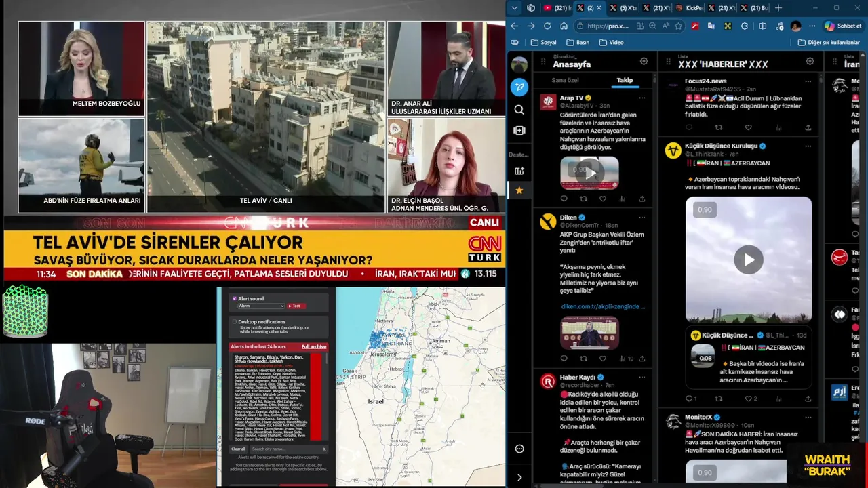Switch to the YouTube (321) tab
The image size is (868, 488).
556,8
